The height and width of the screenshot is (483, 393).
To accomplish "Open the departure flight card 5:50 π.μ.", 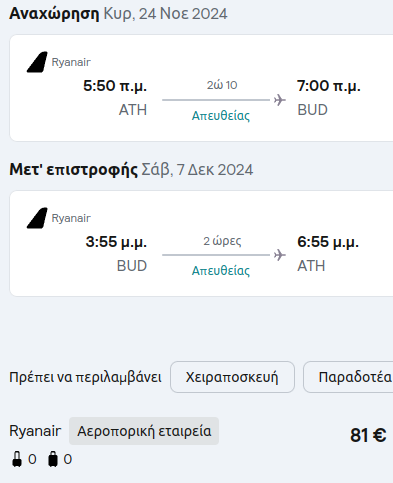I will pyautogui.click(x=201, y=88).
